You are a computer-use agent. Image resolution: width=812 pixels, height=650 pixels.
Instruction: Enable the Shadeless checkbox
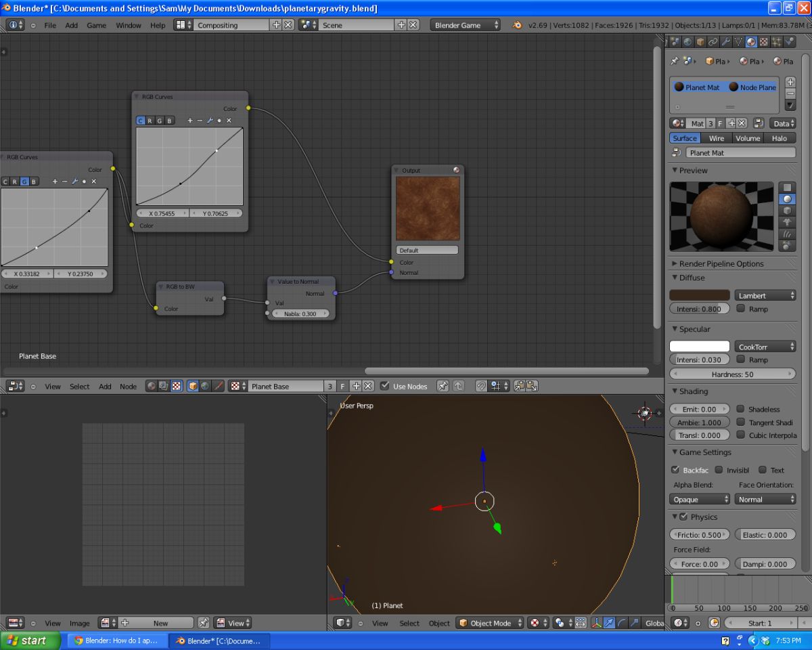coord(740,409)
